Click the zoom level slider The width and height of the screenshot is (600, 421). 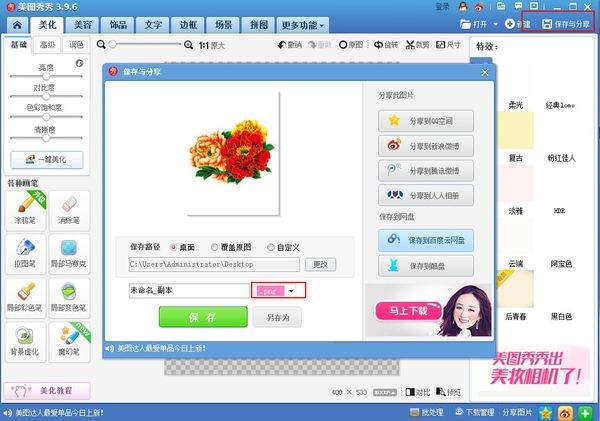pos(145,45)
